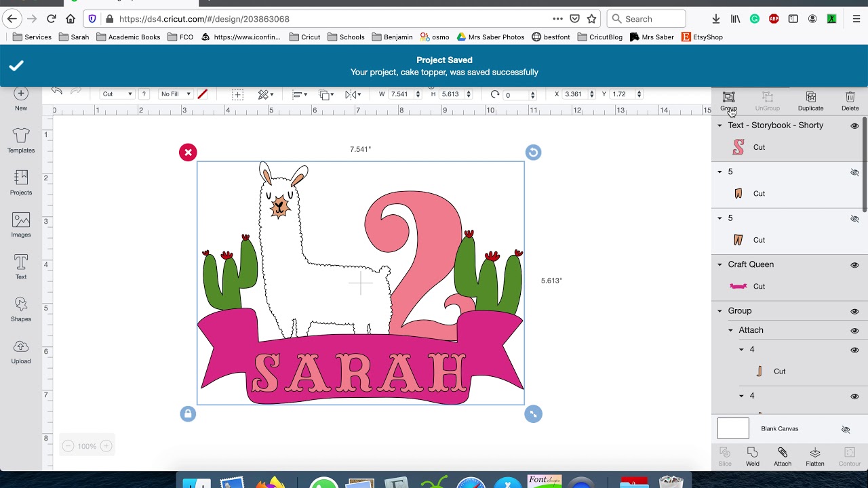Image resolution: width=868 pixels, height=488 pixels.
Task: Show the first hidden 5 layer
Action: tap(854, 172)
